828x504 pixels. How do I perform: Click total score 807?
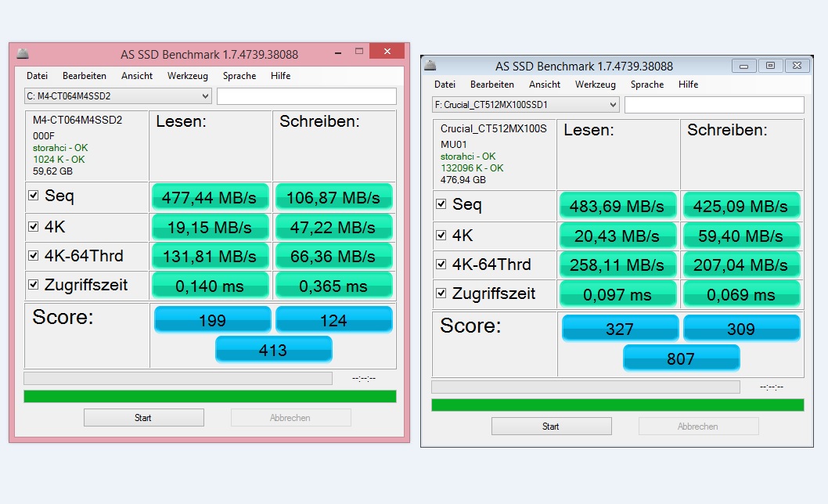681,358
